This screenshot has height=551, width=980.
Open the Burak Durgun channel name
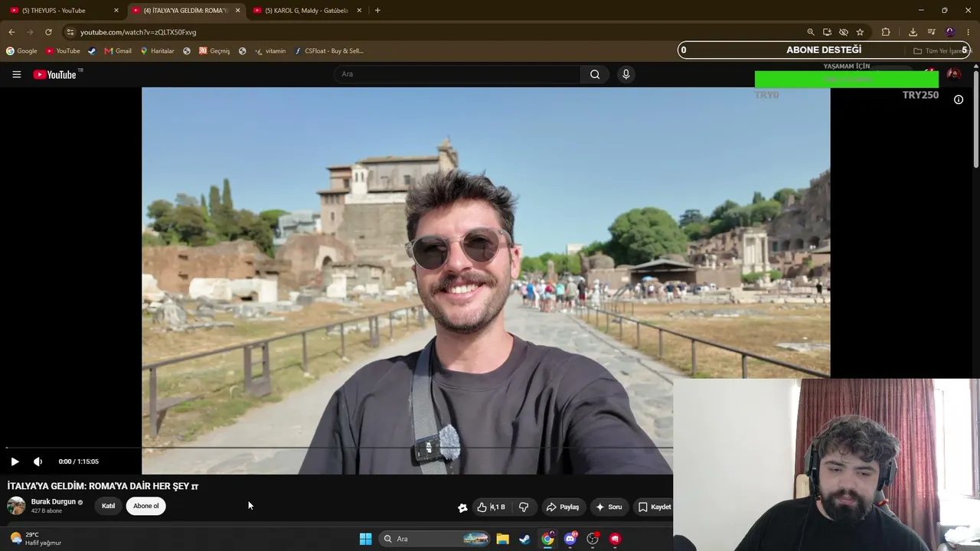pos(54,502)
